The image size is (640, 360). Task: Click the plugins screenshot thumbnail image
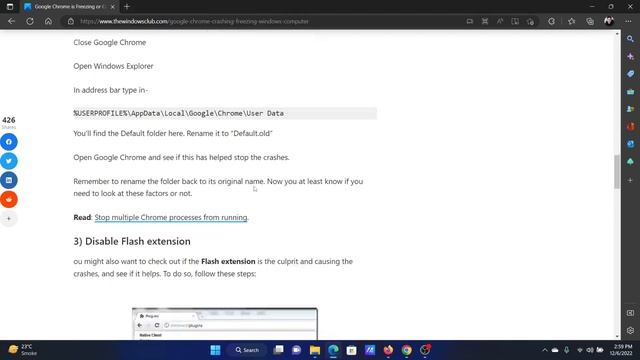[x=225, y=324]
